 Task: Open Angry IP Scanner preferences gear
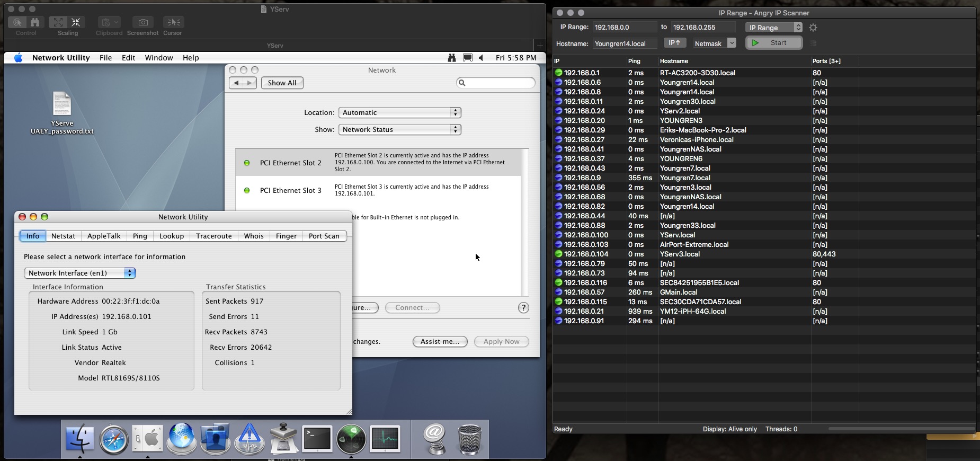pyautogui.click(x=813, y=28)
